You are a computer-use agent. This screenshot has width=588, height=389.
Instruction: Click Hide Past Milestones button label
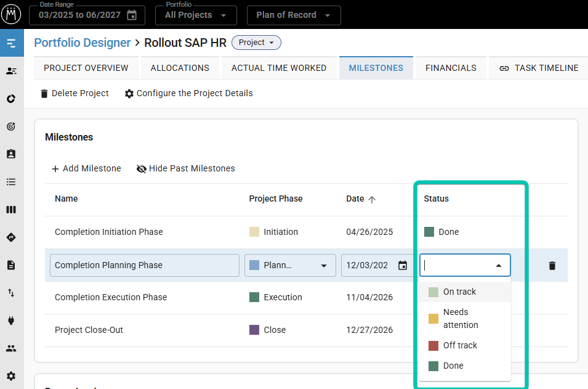(x=191, y=168)
